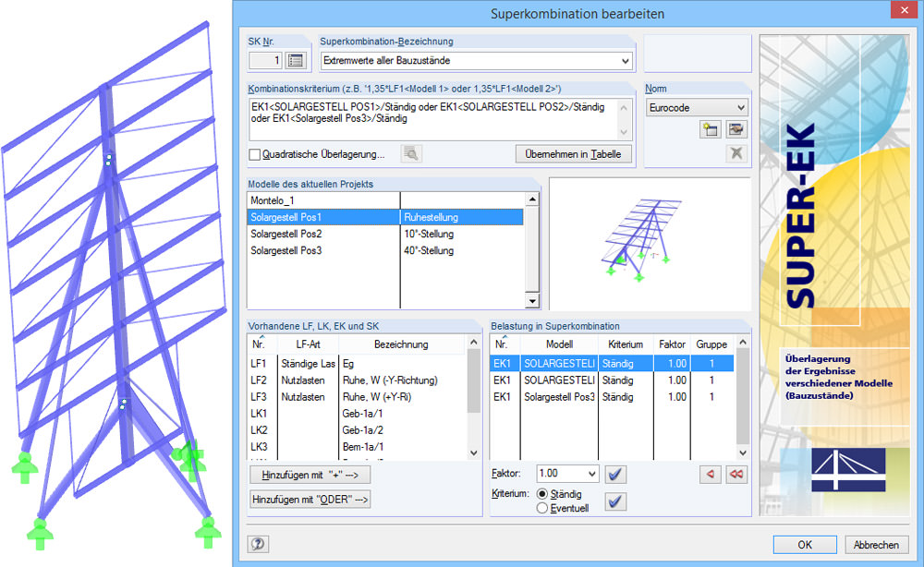
Task: Click Bezeichnung column header
Action: (401, 344)
